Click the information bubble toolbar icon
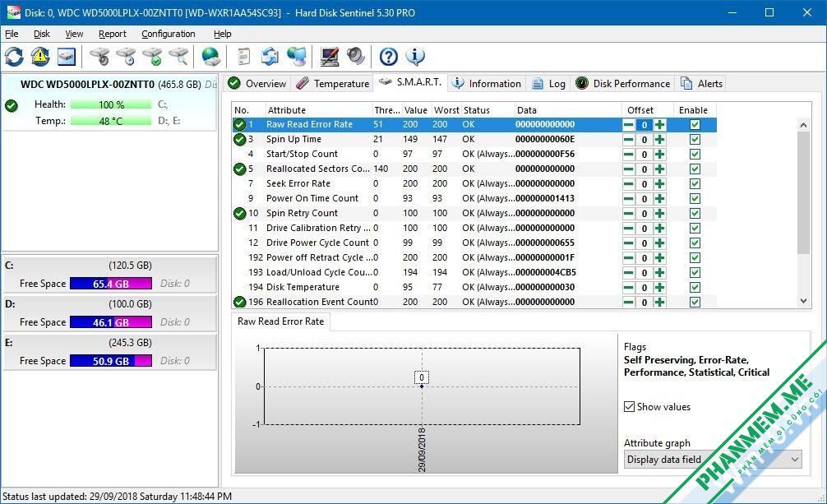The width and height of the screenshot is (827, 504). [415, 57]
